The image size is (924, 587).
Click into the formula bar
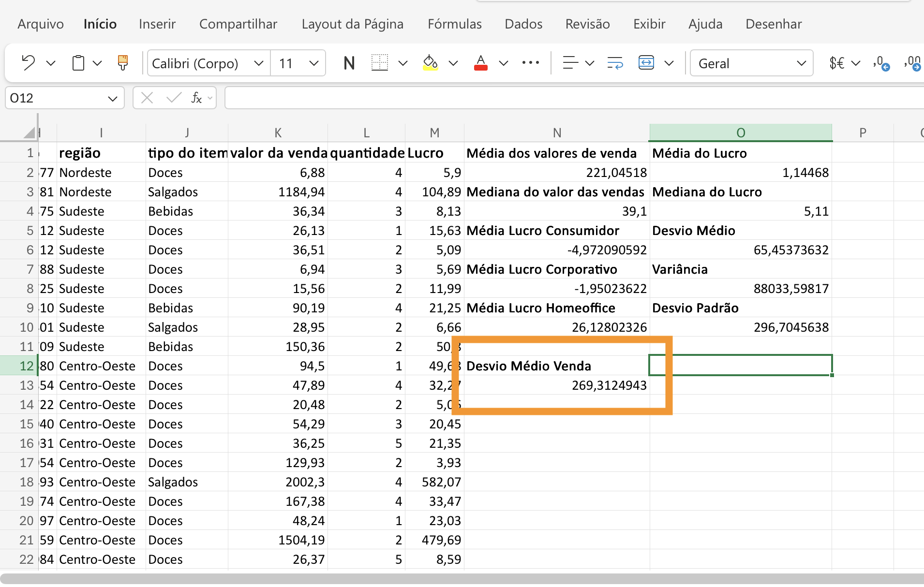coord(574,98)
